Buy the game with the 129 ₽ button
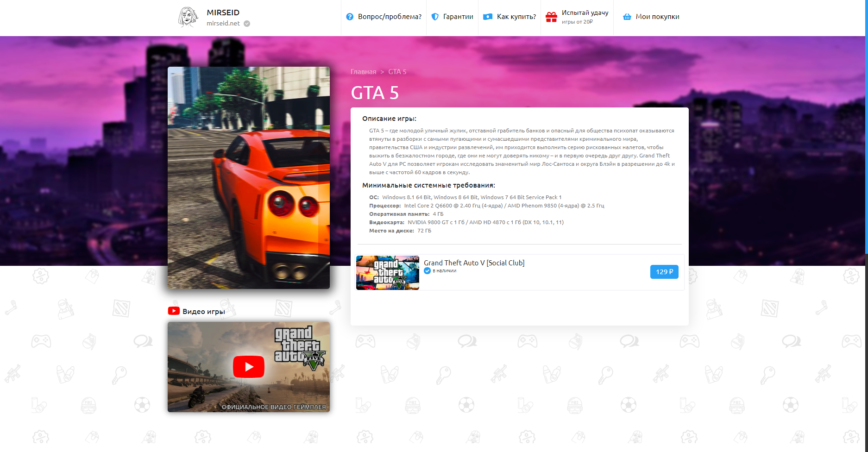The height and width of the screenshot is (452, 868). click(664, 272)
